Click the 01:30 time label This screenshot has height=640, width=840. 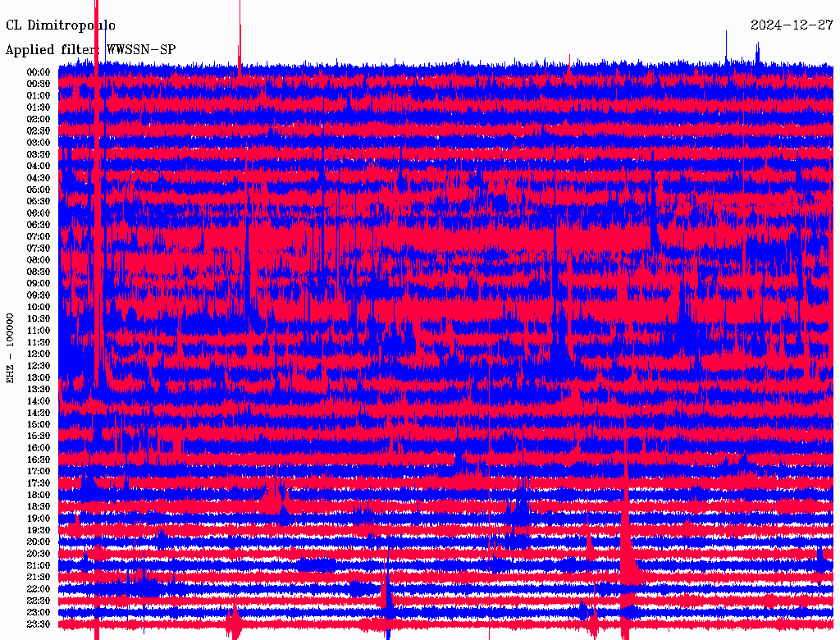39,107
